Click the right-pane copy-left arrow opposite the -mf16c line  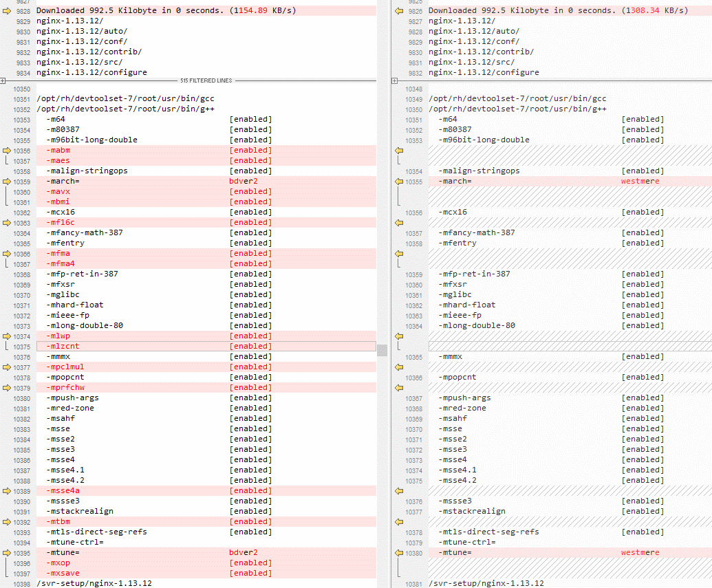(399, 223)
